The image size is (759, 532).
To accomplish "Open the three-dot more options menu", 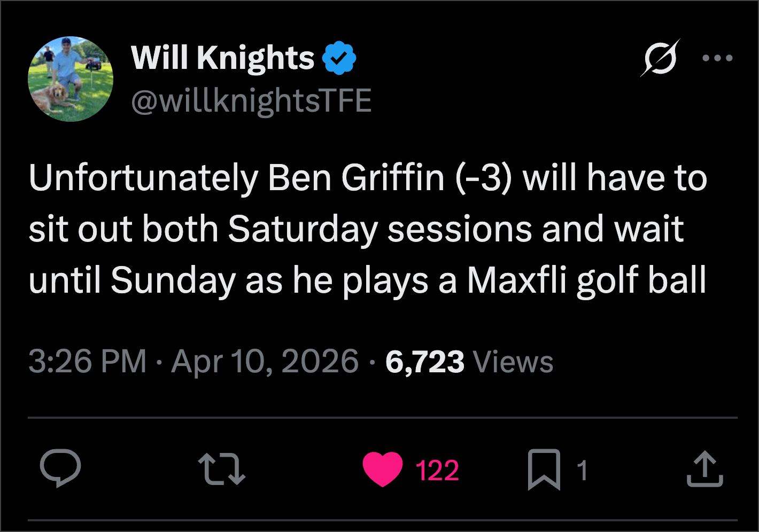I will [x=717, y=58].
